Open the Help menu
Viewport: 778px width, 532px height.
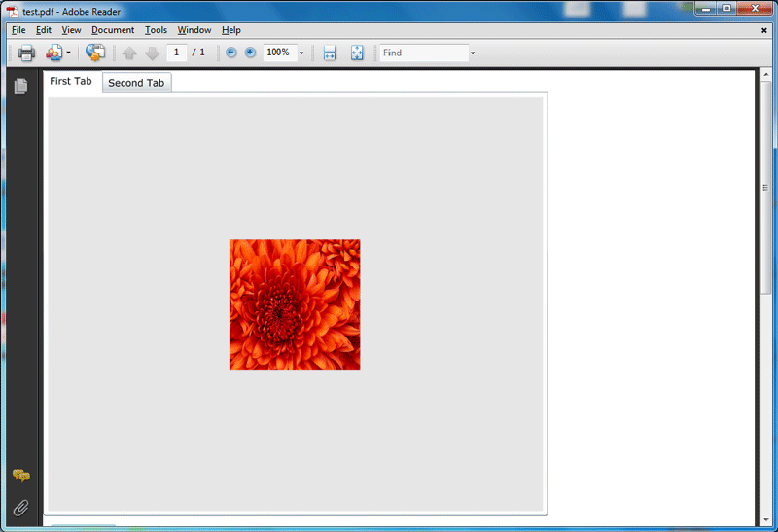pos(230,30)
